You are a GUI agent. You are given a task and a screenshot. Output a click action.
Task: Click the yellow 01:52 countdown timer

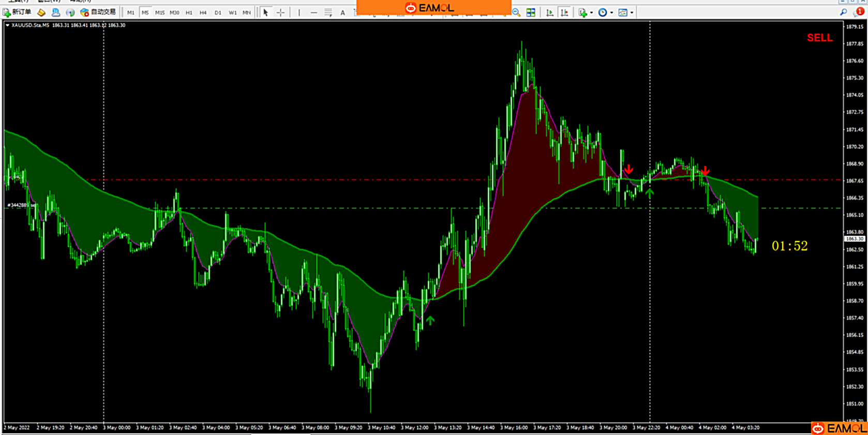(789, 246)
